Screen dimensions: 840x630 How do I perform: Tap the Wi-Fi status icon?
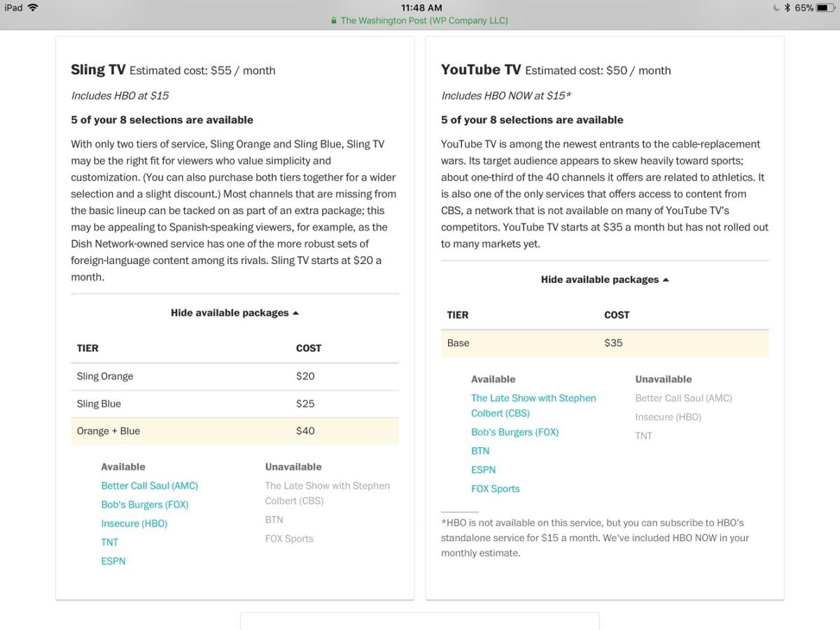(33, 8)
